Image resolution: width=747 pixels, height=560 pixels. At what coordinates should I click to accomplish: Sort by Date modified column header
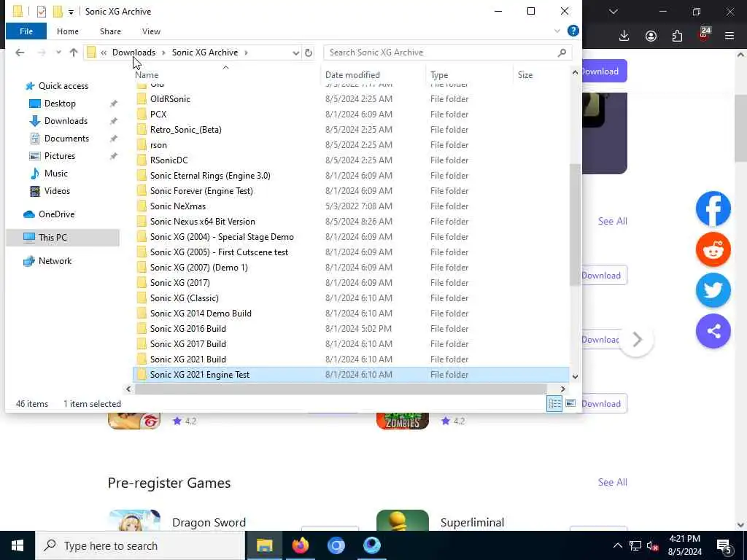click(x=352, y=75)
